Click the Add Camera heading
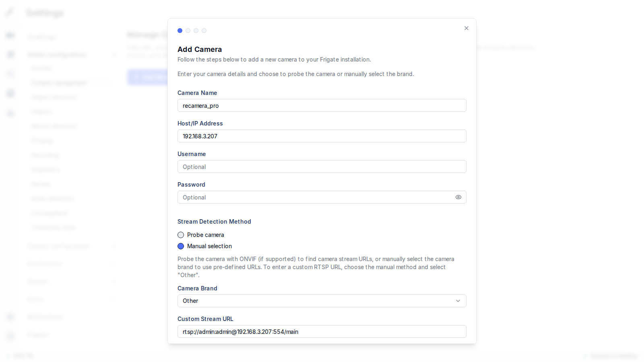 click(200, 49)
